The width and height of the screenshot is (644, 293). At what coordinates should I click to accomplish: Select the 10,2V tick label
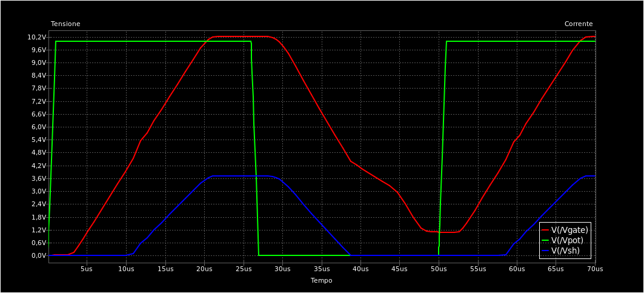tap(38, 37)
